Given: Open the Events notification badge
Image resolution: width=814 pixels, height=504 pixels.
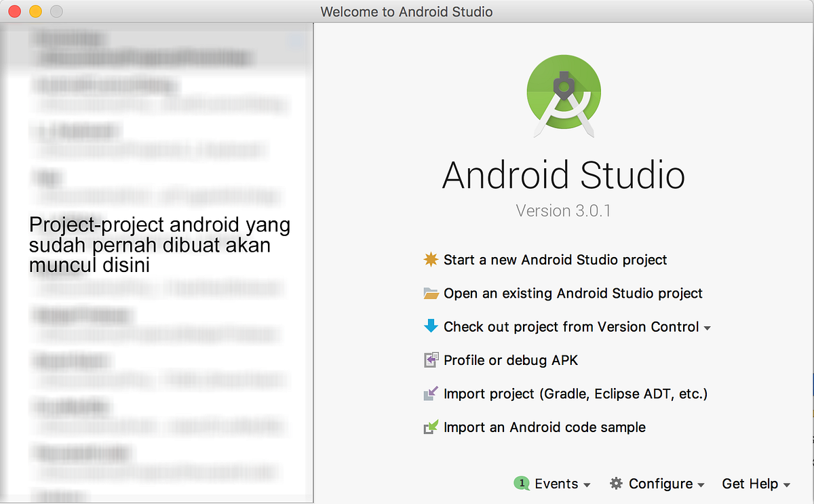Looking at the screenshot, I should tap(522, 483).
